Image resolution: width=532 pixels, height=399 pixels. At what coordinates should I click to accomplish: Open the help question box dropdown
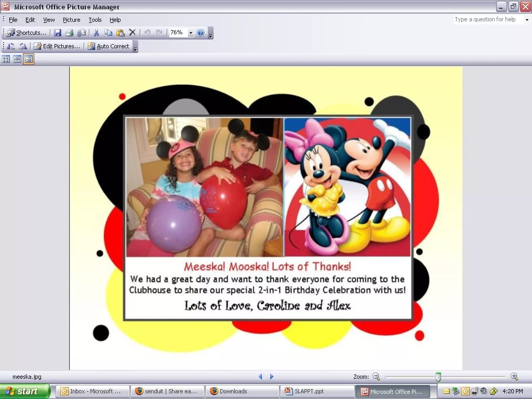pos(527,20)
